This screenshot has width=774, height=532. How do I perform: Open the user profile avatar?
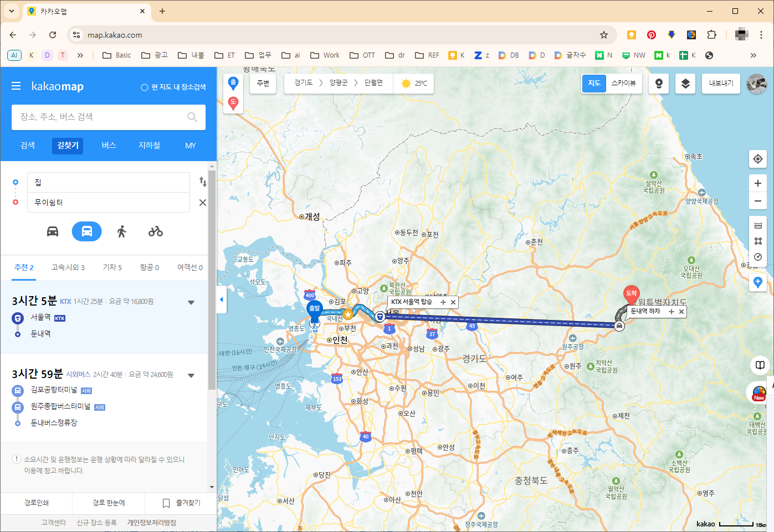[757, 84]
